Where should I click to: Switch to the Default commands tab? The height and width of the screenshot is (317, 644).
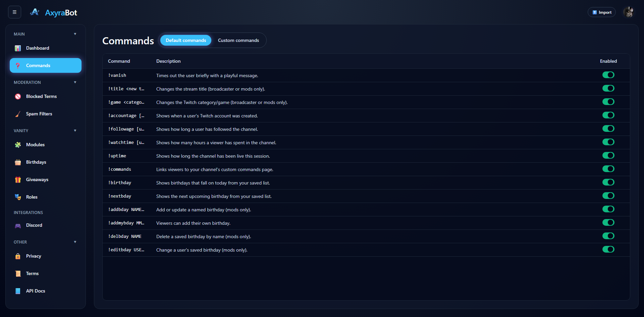click(x=186, y=40)
